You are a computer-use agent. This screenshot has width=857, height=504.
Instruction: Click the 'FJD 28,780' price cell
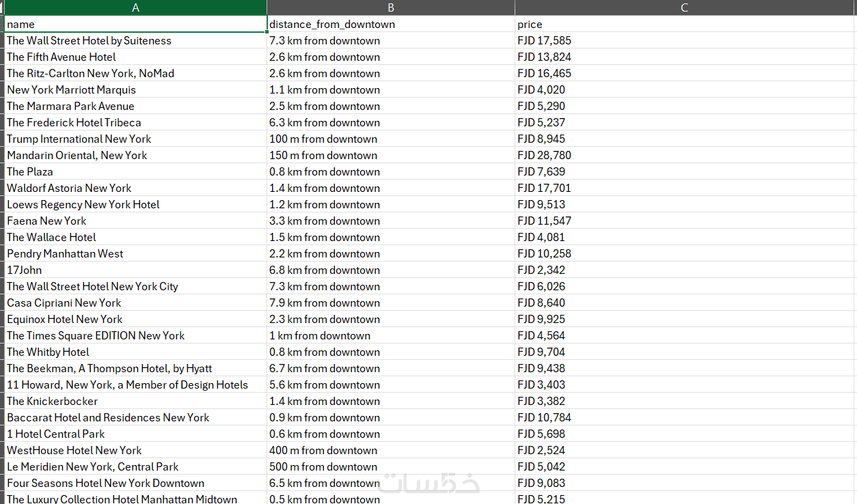pyautogui.click(x=685, y=155)
